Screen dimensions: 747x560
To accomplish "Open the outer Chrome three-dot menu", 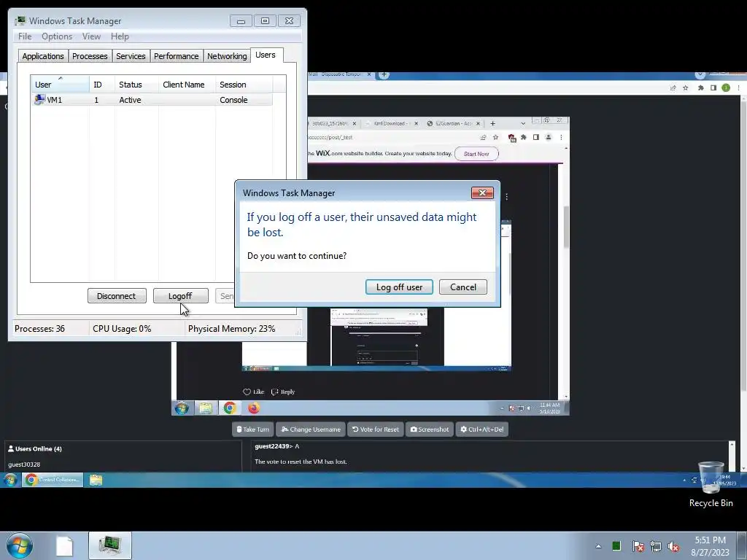I will click(x=738, y=87).
